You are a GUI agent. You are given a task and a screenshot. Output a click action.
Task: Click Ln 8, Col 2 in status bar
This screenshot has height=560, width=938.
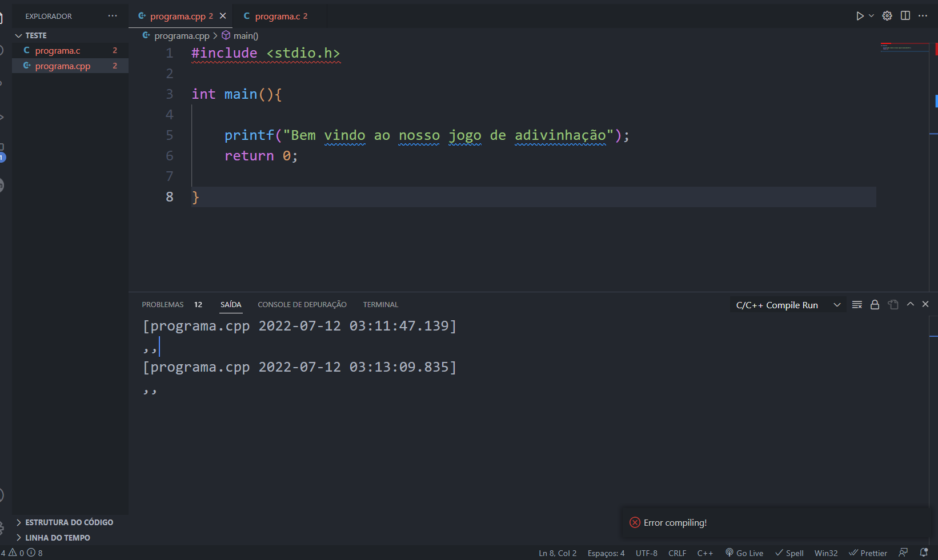pyautogui.click(x=558, y=553)
